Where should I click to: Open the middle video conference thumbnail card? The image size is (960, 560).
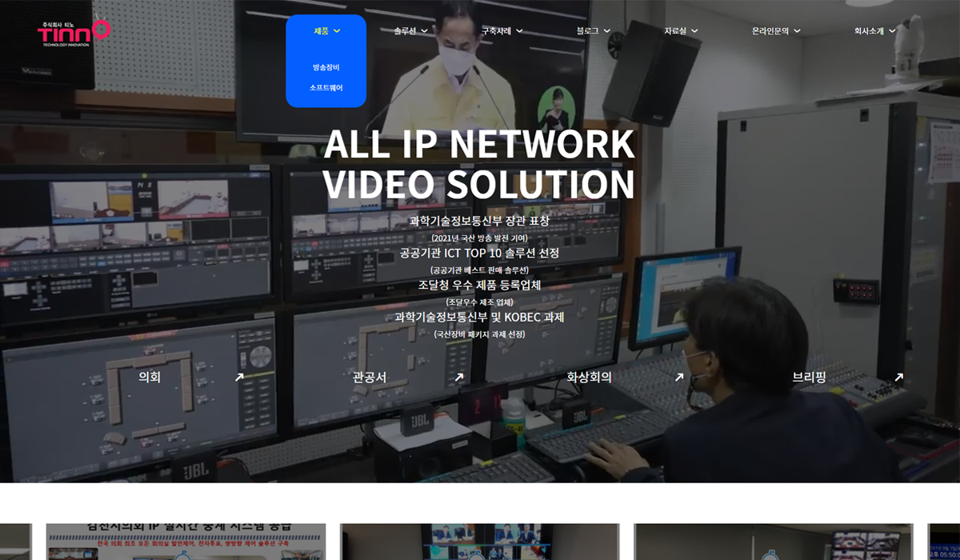[479, 542]
